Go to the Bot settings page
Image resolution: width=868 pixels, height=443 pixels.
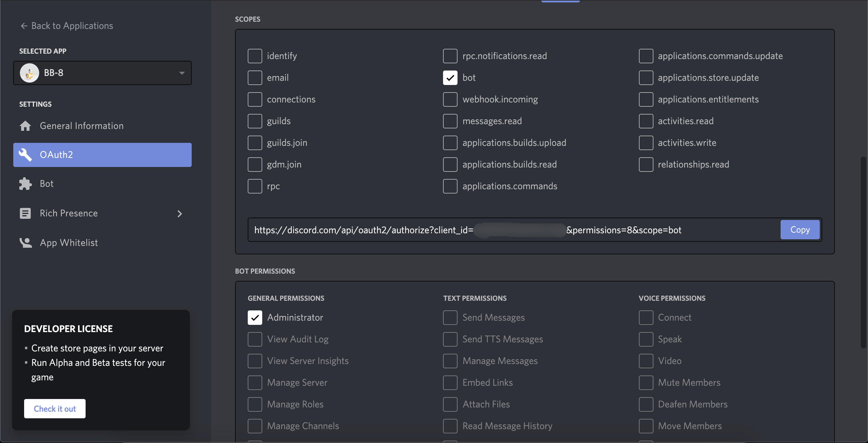pos(102,184)
